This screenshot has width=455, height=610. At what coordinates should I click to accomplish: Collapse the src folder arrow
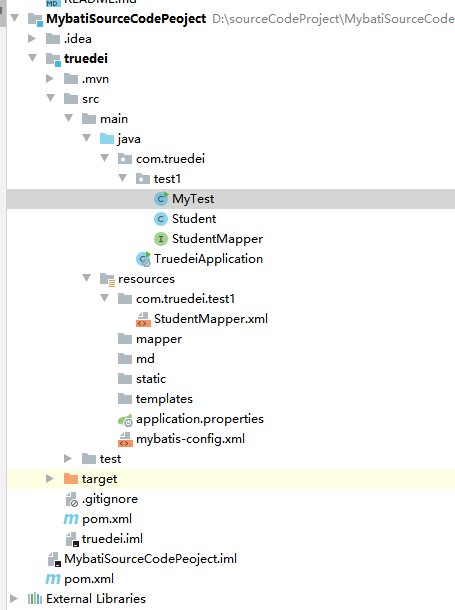pyautogui.click(x=51, y=98)
